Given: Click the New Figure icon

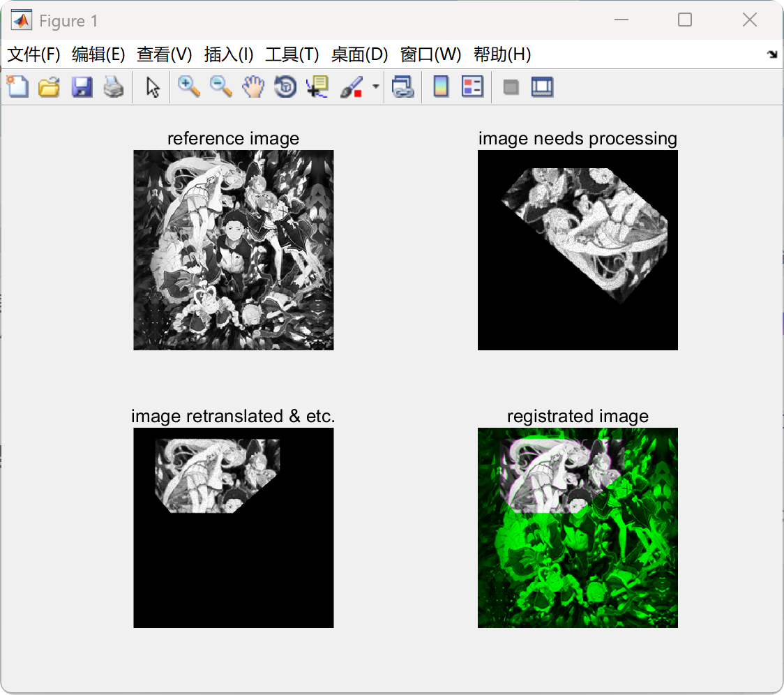Looking at the screenshot, I should coord(18,87).
